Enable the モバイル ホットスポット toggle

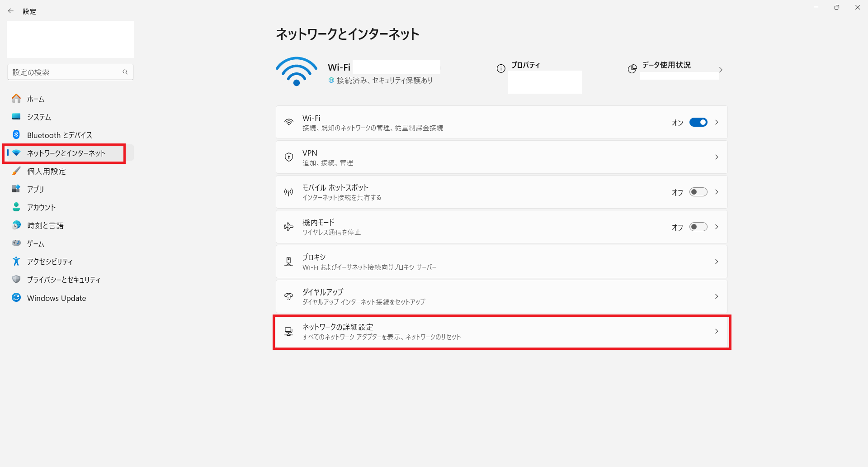click(x=698, y=192)
